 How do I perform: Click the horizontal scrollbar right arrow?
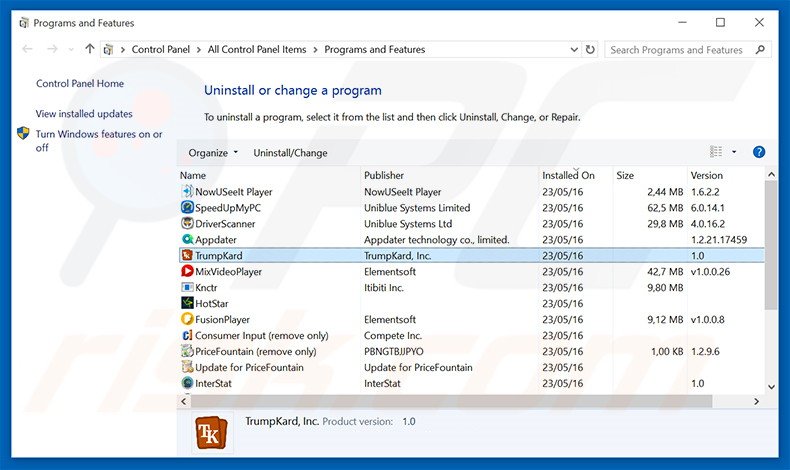pos(756,401)
